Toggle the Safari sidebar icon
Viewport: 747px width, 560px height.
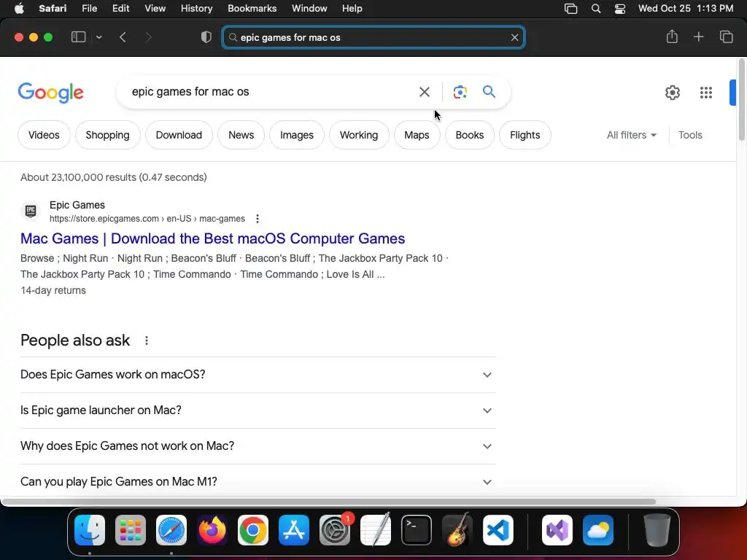pos(78,37)
